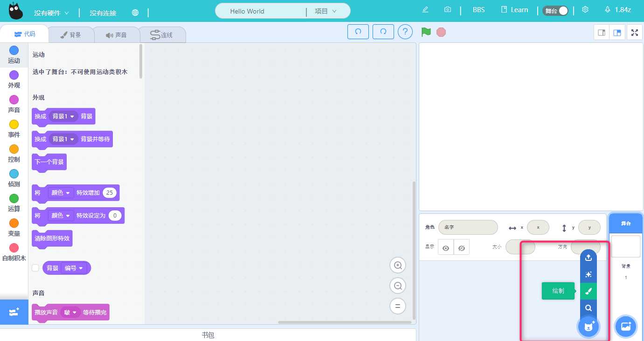Stop the project with the red stop button
The image size is (644, 341).
441,32
